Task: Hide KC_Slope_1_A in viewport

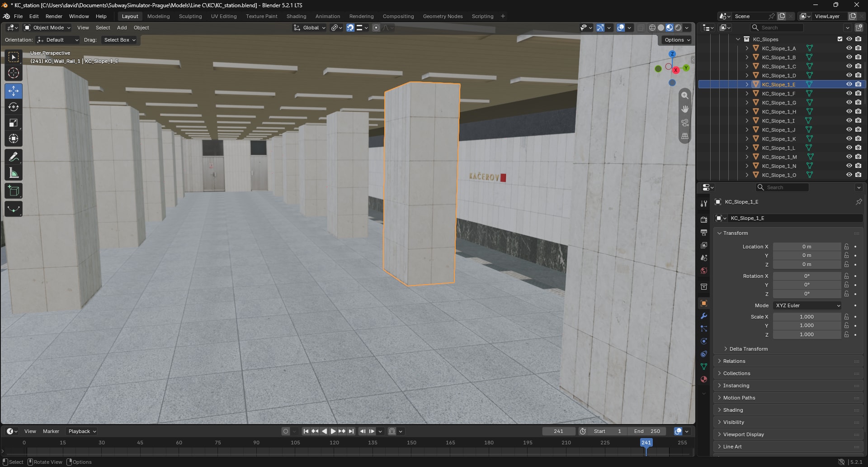Action: tap(849, 48)
